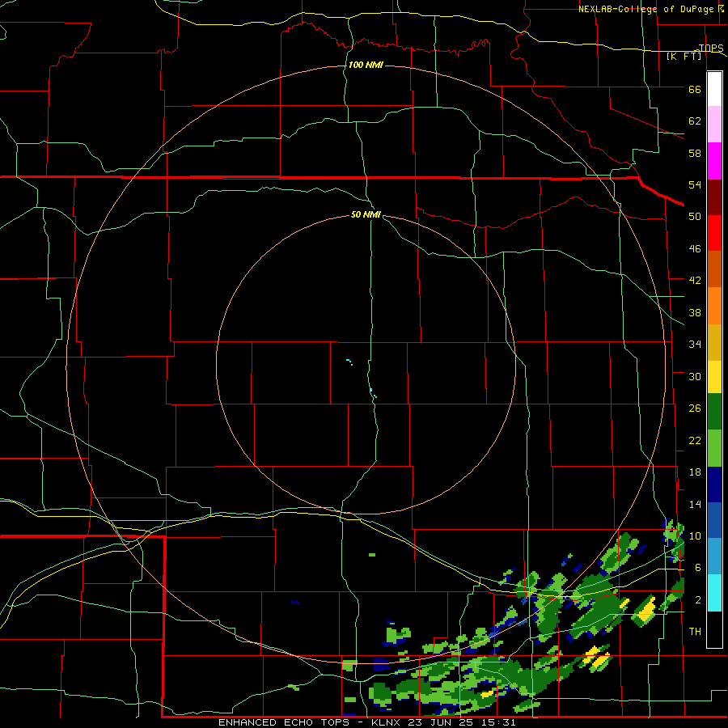This screenshot has width=728, height=728.
Task: Click the medium blue legend swatch
Action: pyautogui.click(x=714, y=520)
